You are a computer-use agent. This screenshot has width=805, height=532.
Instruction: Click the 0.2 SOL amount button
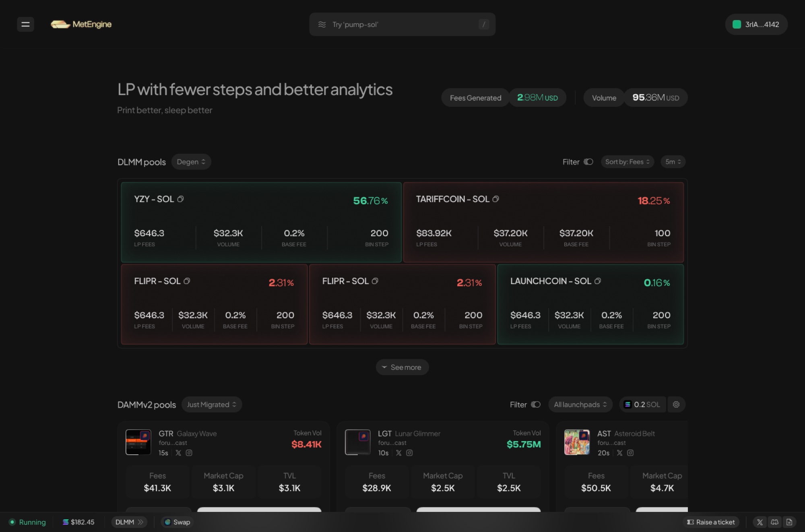click(x=642, y=404)
